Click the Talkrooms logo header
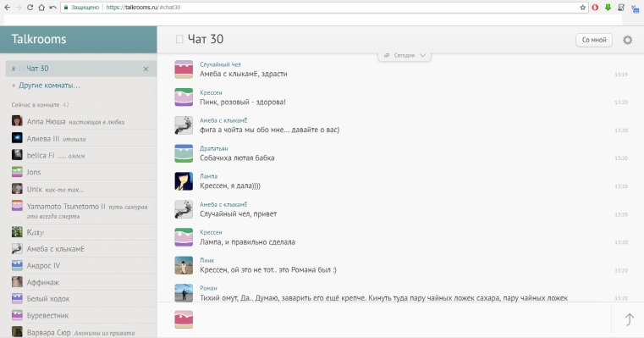 (39, 39)
